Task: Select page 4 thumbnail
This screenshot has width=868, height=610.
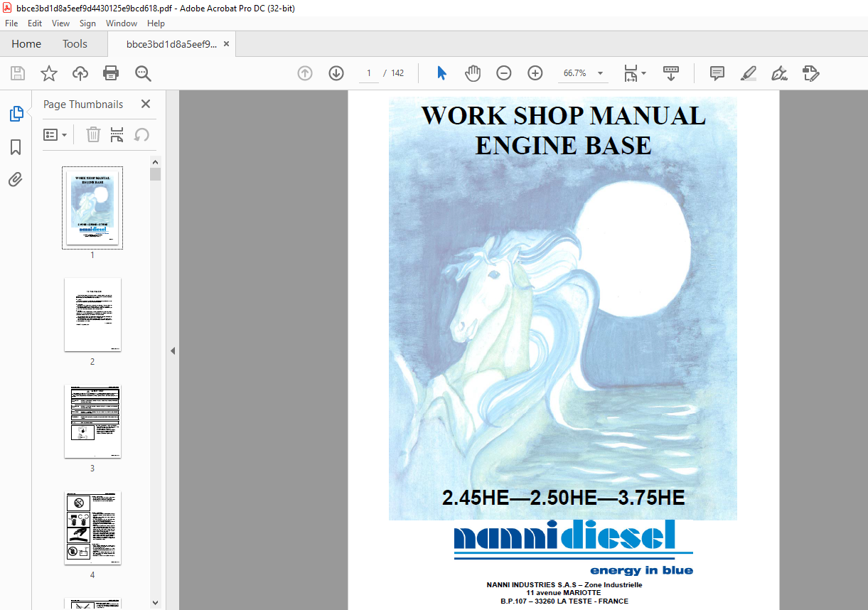Action: pyautogui.click(x=92, y=528)
